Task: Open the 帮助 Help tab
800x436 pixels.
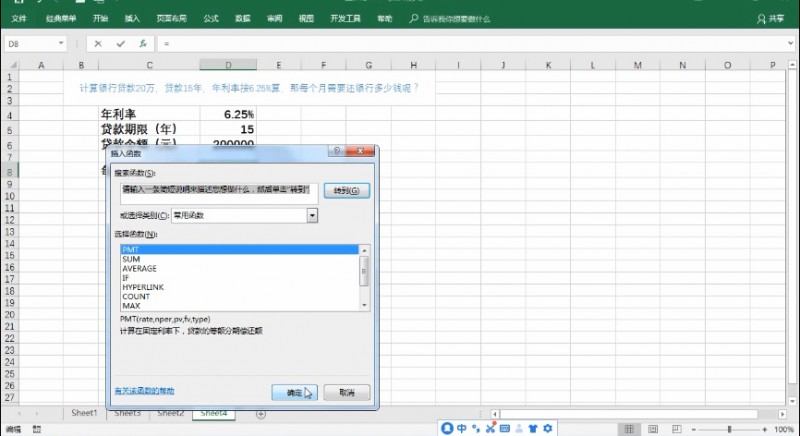Action: pyautogui.click(x=385, y=18)
